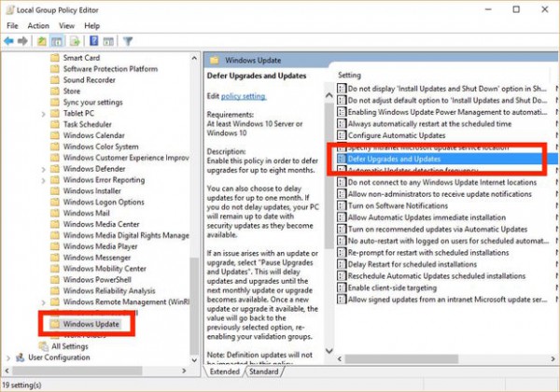The image size is (560, 392).
Task: Select Re-prompt for restart with scheduled installations
Action: click(x=428, y=252)
